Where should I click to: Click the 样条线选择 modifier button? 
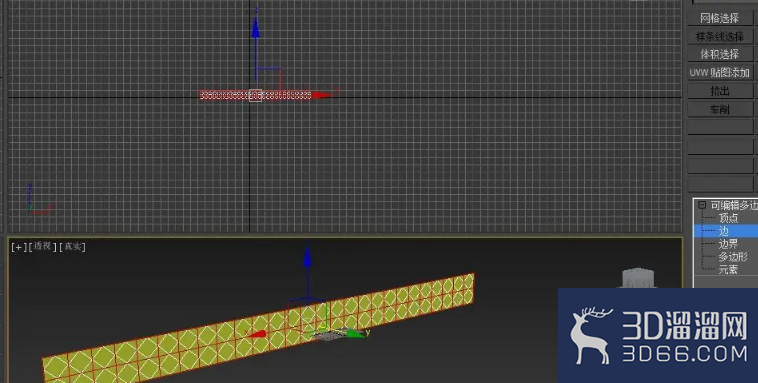pyautogui.click(x=720, y=36)
